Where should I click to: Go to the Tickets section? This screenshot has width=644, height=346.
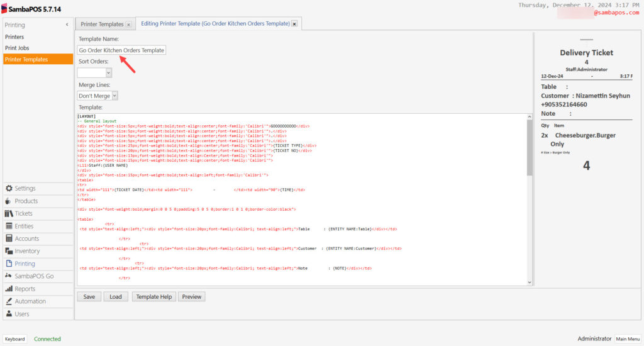(x=38, y=213)
